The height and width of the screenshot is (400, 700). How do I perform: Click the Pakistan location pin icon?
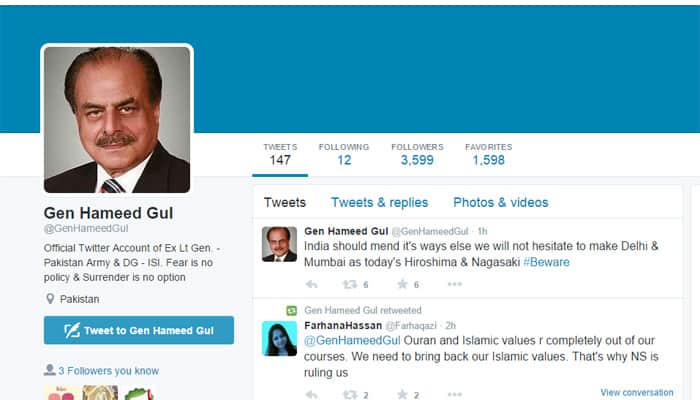click(x=50, y=299)
